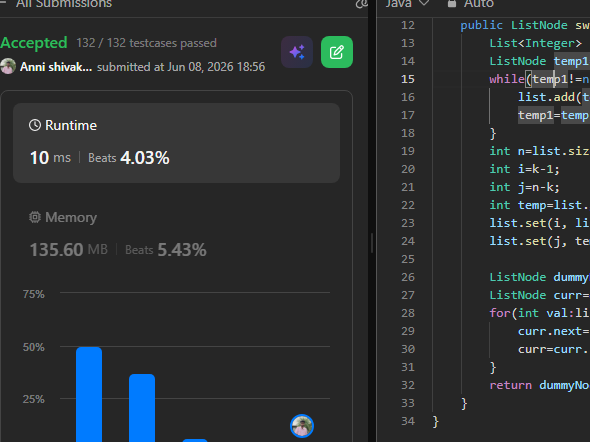Click the panel divider resize handle
Image resolution: width=590 pixels, height=442 pixels.
[x=372, y=243]
